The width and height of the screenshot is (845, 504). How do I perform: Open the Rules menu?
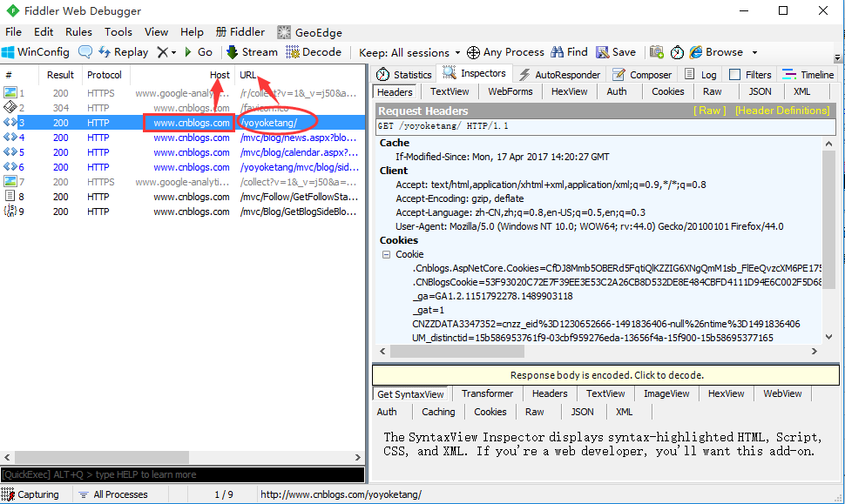click(x=78, y=31)
